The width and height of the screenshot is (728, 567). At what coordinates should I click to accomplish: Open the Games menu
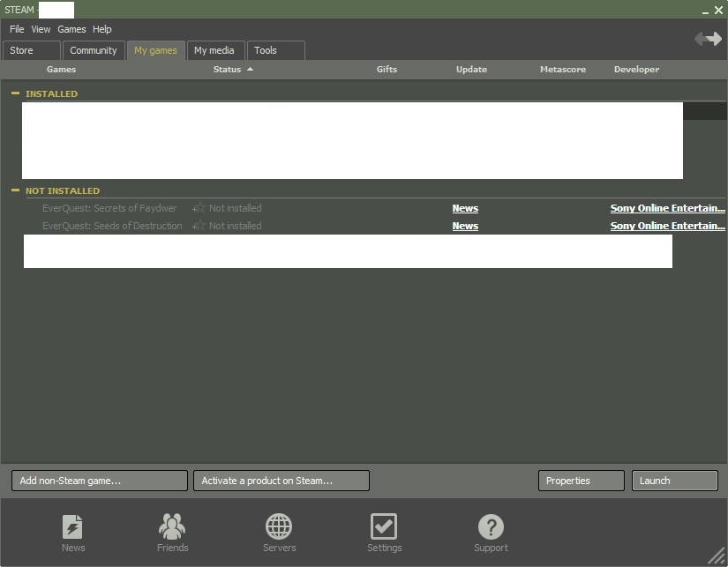[x=71, y=29]
